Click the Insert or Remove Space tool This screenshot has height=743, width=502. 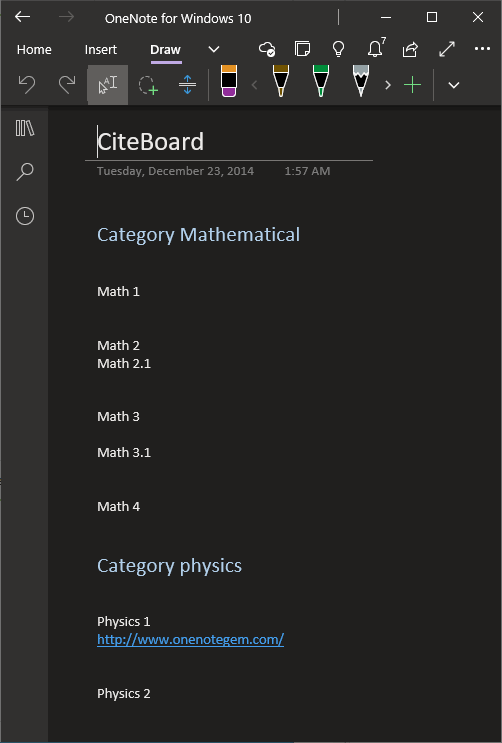coord(188,85)
